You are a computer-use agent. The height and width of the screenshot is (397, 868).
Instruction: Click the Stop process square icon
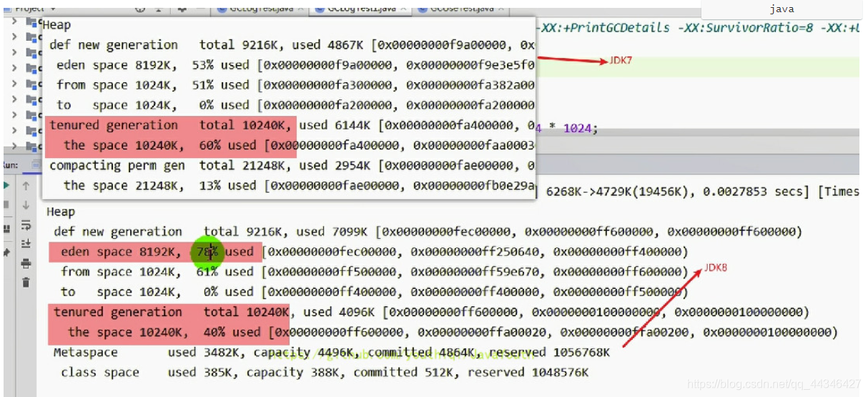(7, 205)
